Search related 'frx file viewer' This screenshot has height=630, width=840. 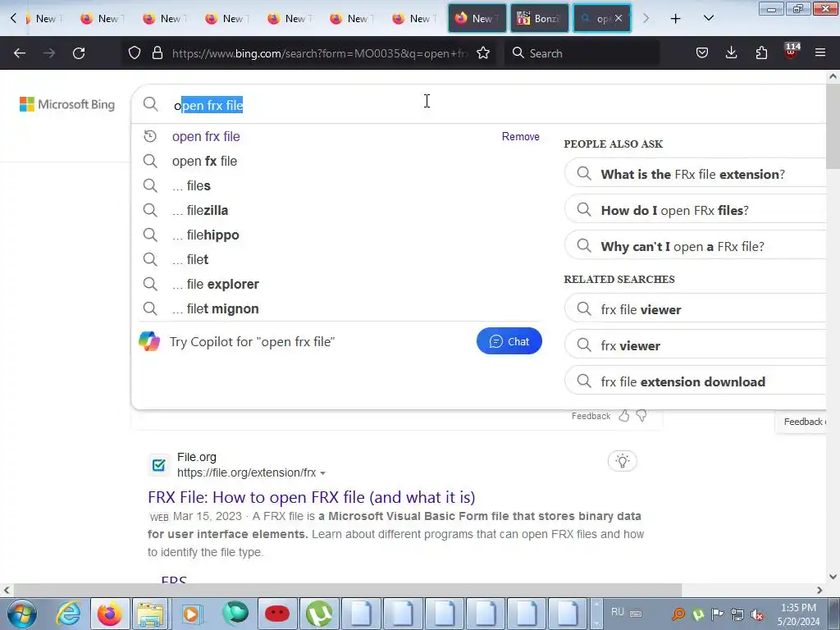[x=696, y=309]
